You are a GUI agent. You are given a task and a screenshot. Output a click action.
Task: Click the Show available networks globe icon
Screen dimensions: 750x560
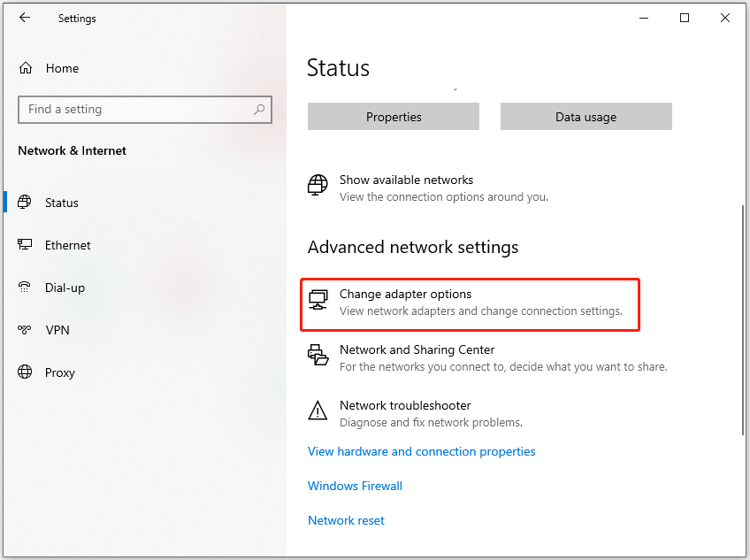pyautogui.click(x=317, y=185)
